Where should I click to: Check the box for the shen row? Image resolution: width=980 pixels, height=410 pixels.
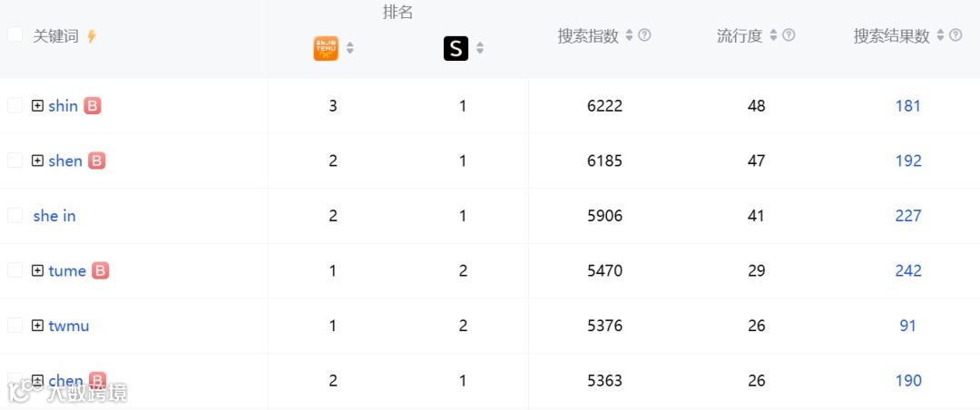pyautogui.click(x=15, y=161)
